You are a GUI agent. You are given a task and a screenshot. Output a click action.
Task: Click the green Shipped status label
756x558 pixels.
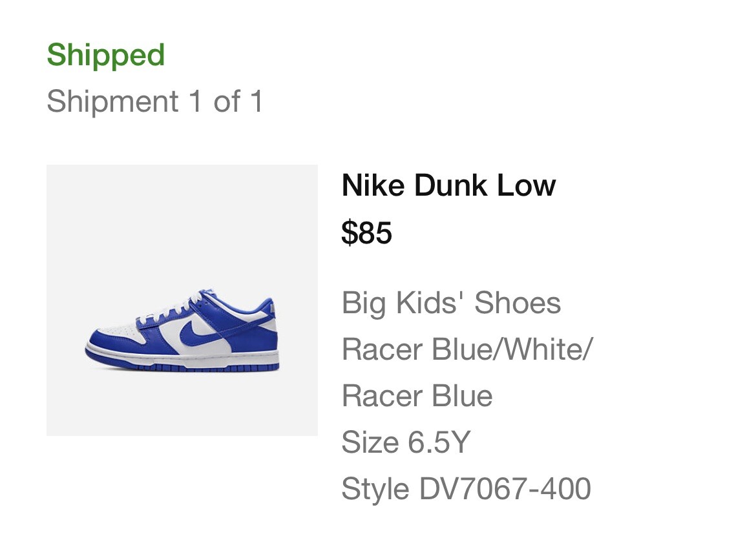point(106,55)
